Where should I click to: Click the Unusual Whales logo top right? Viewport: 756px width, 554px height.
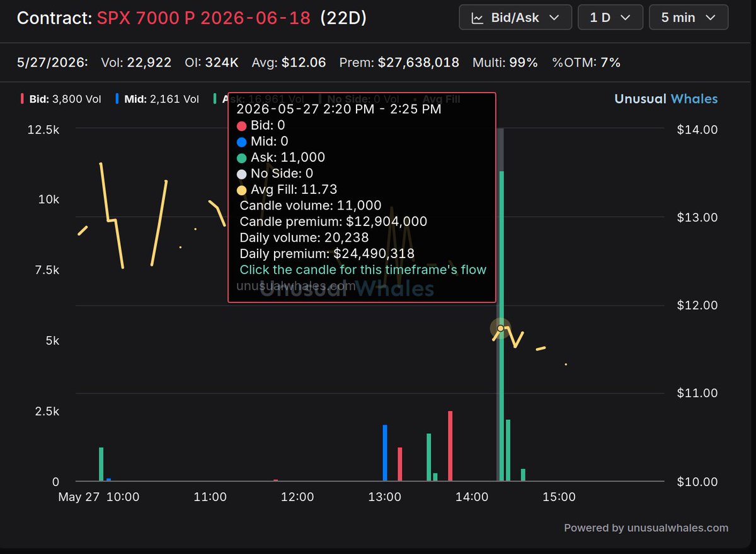point(665,99)
